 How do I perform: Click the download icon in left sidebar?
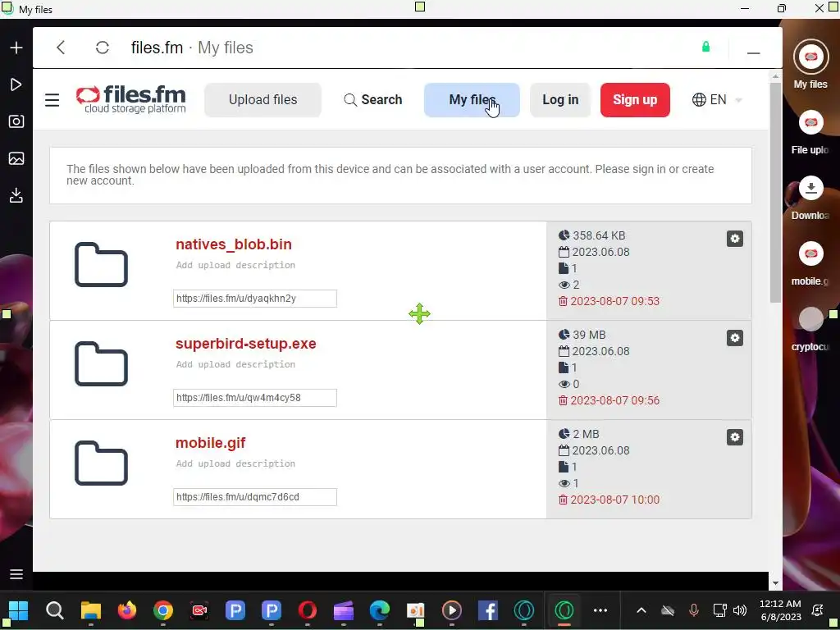point(16,195)
